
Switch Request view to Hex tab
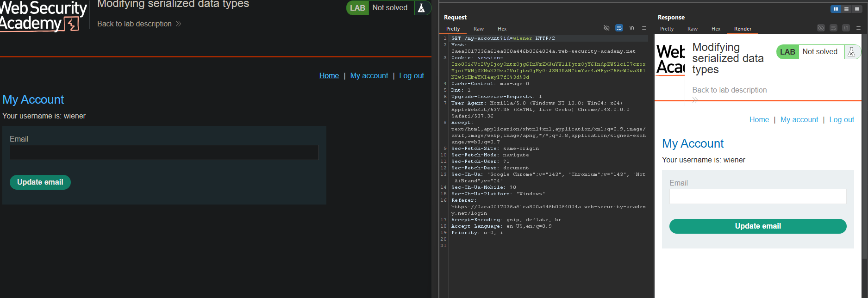[x=502, y=29]
